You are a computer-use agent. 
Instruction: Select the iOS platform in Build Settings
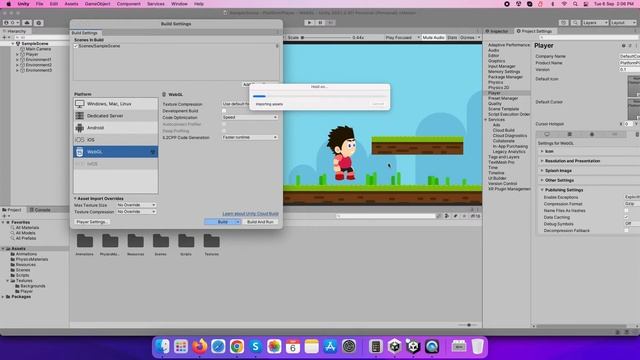pos(116,140)
